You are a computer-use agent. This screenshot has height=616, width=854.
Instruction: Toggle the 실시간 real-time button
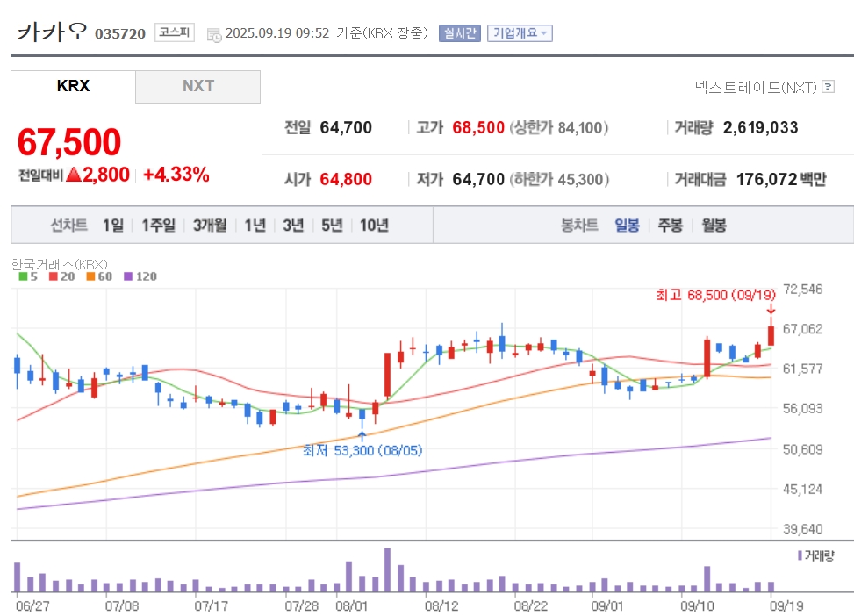[x=460, y=33]
